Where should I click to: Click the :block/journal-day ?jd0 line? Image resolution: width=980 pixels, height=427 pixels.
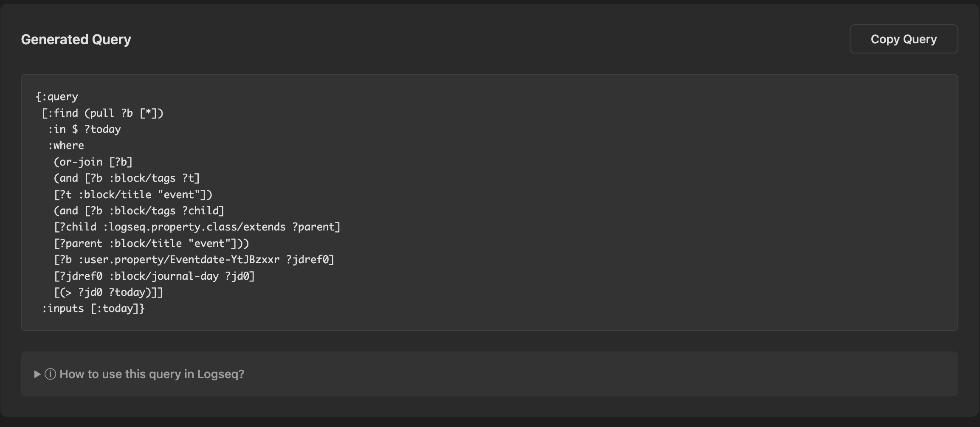(154, 276)
